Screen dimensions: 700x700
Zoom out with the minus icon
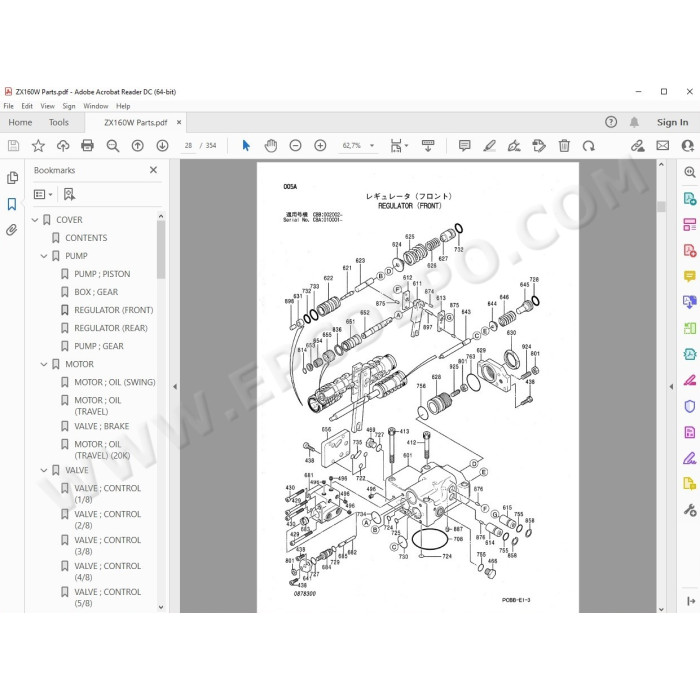click(296, 146)
